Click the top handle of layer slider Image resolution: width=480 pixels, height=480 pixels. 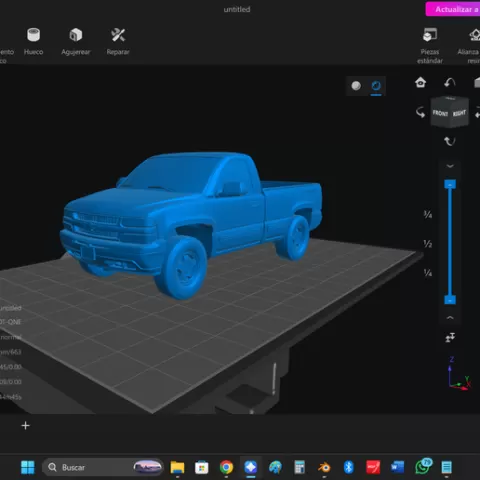click(x=450, y=184)
